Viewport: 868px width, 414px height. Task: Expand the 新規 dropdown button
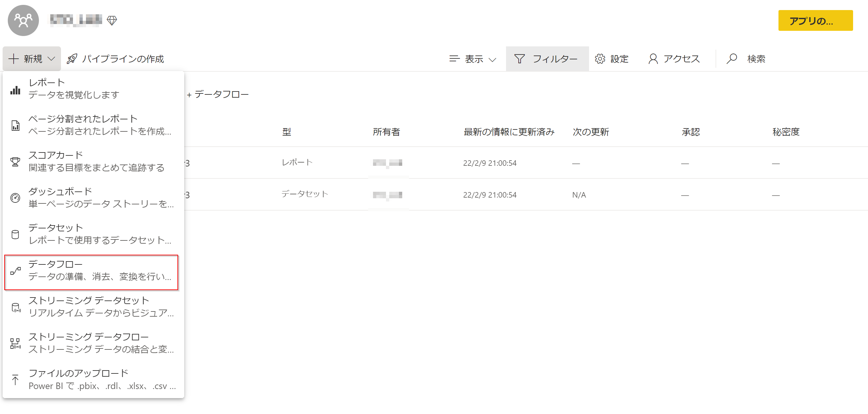[x=32, y=59]
